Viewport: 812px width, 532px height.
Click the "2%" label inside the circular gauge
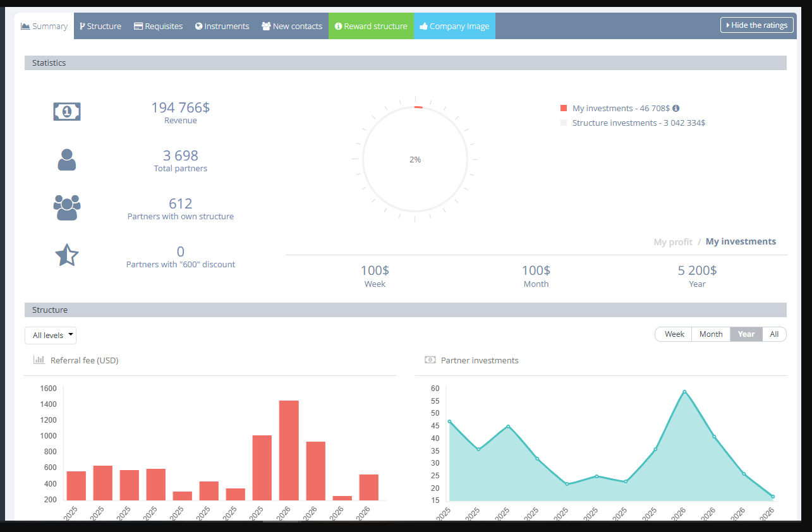(x=415, y=160)
